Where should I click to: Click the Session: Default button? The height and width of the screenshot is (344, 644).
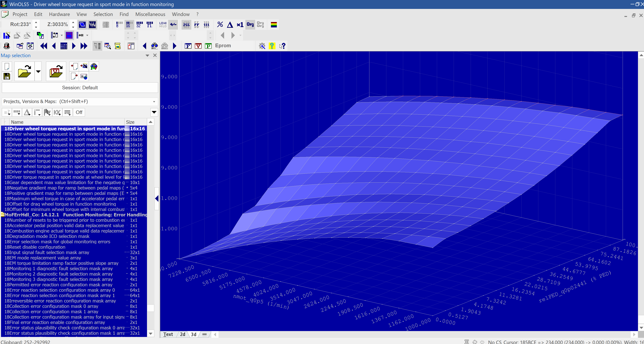80,88
